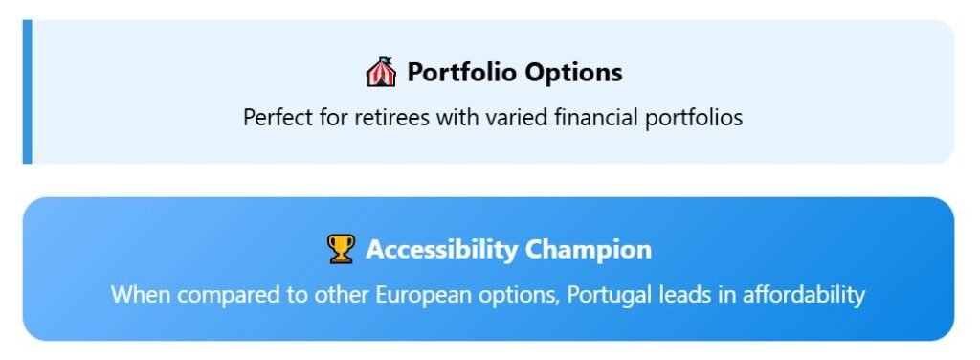Viewport: 980px width, 360px height.
Task: Click the 'Perfect for retirees' description line
Action: pyautogui.click(x=493, y=118)
